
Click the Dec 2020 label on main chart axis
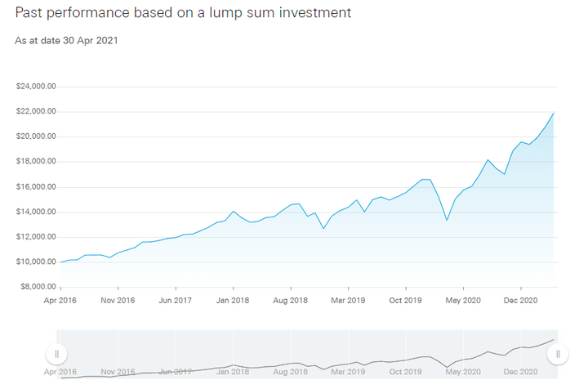pos(520,301)
